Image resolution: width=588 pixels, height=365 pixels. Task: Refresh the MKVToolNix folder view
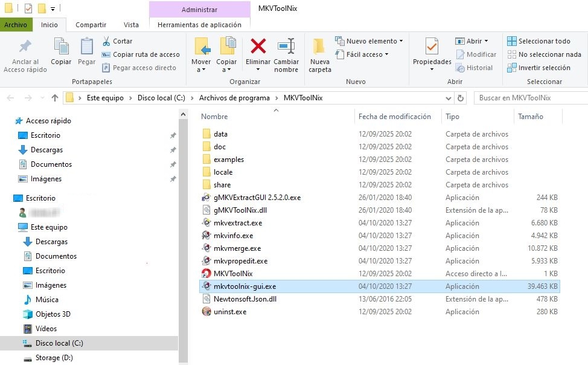pyautogui.click(x=461, y=98)
